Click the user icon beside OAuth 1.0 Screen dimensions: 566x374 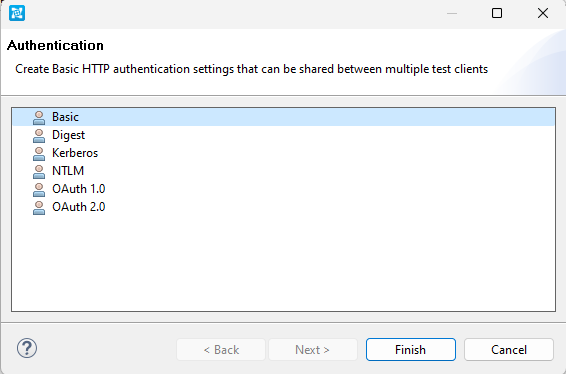pos(39,190)
